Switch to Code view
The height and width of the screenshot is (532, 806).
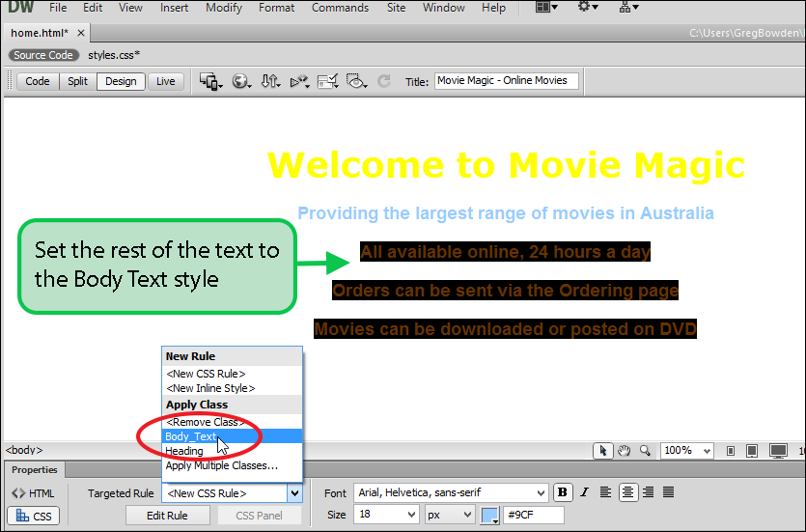[38, 81]
